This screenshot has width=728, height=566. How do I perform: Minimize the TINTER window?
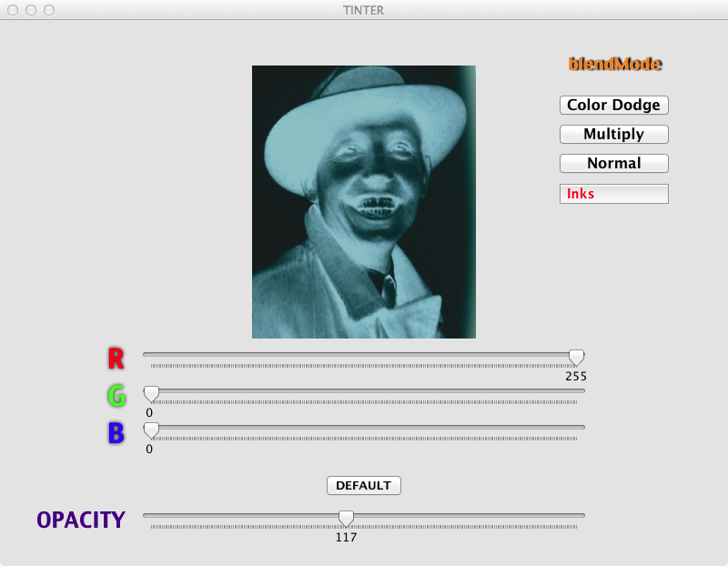pyautogui.click(x=31, y=10)
